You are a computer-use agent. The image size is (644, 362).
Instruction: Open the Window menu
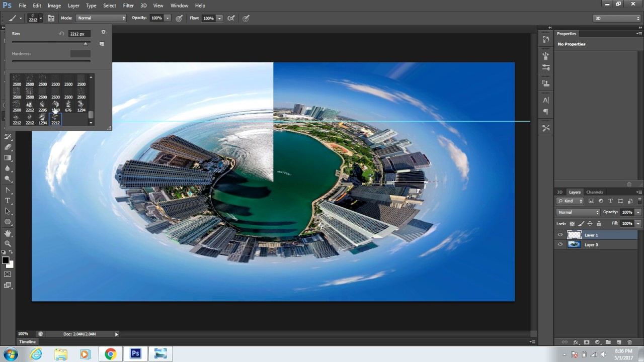pos(179,6)
